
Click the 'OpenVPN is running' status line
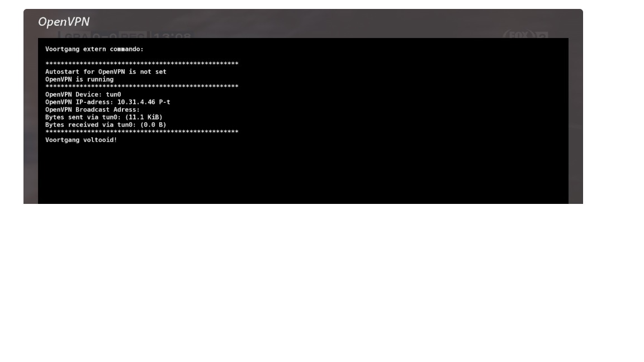pyautogui.click(x=79, y=79)
